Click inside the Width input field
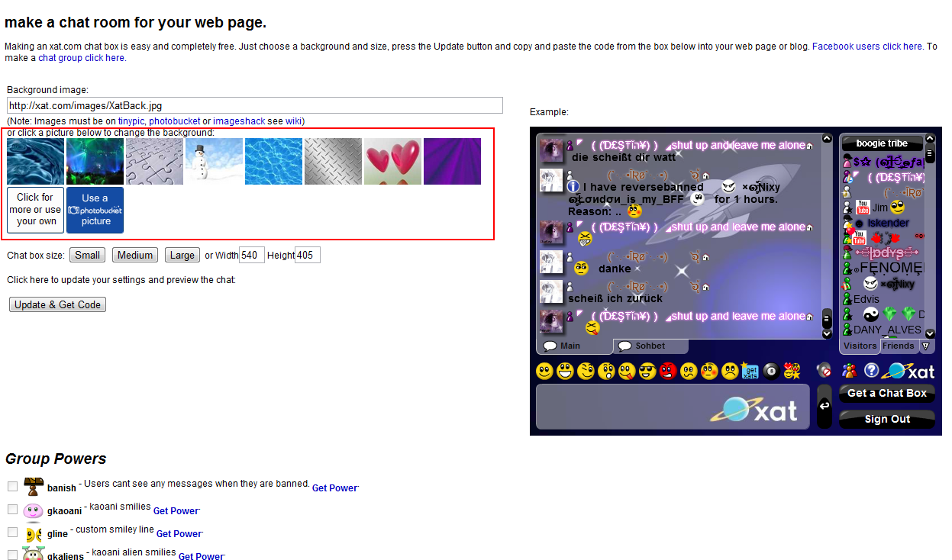The height and width of the screenshot is (560, 952). tap(251, 254)
